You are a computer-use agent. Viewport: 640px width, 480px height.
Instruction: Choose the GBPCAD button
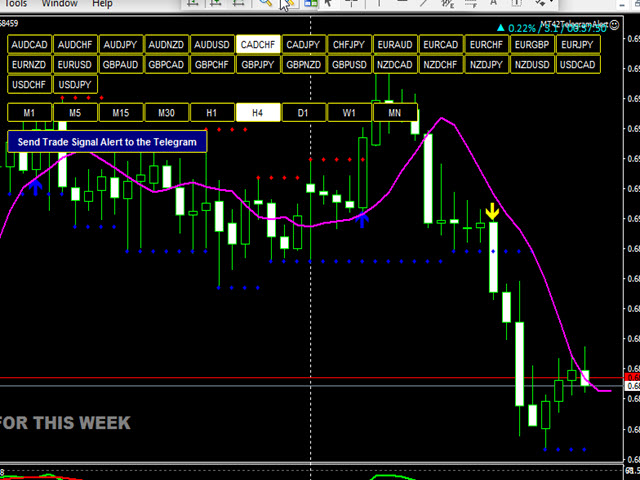pos(167,64)
